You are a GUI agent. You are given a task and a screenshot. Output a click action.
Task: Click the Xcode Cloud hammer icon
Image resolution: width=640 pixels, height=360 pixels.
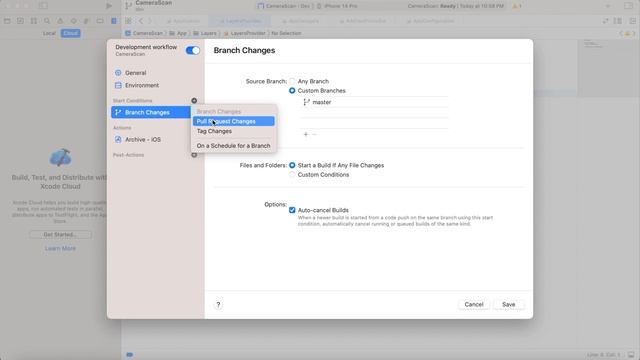[60, 157]
